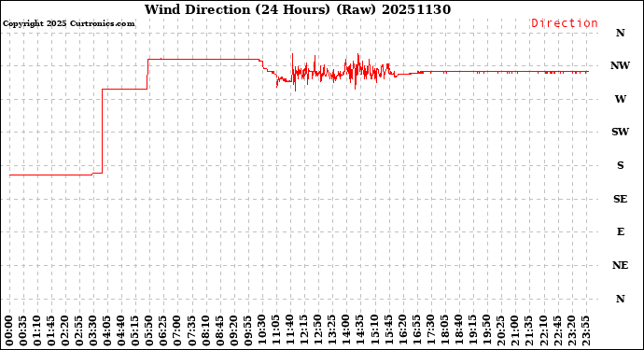Click the 12:50 time axis label
The image size is (644, 350).
[x=317, y=330]
